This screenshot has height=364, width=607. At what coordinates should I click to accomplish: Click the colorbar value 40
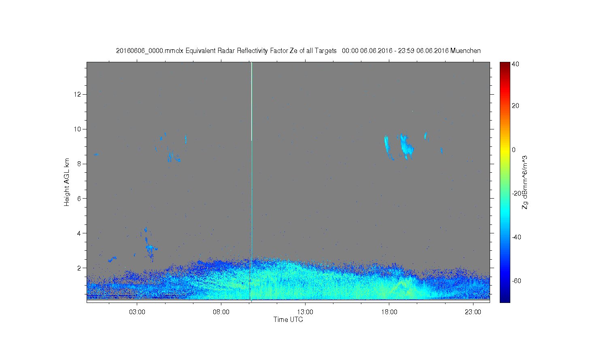(516, 64)
